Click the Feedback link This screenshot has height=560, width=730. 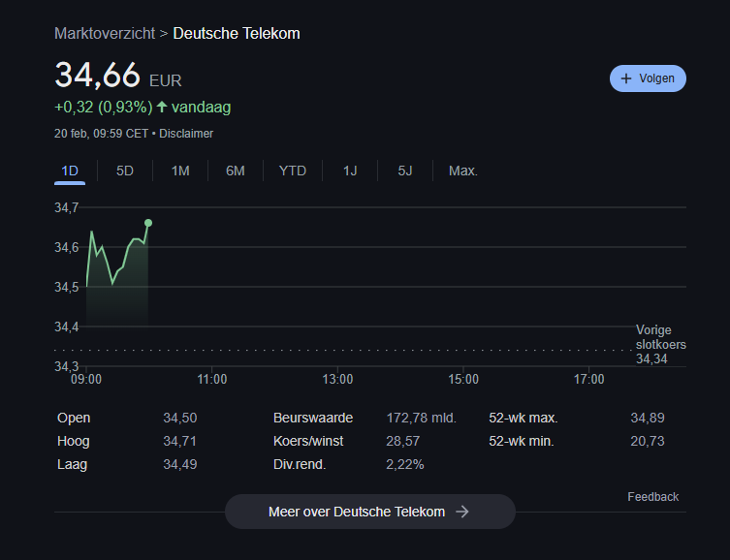coord(652,497)
